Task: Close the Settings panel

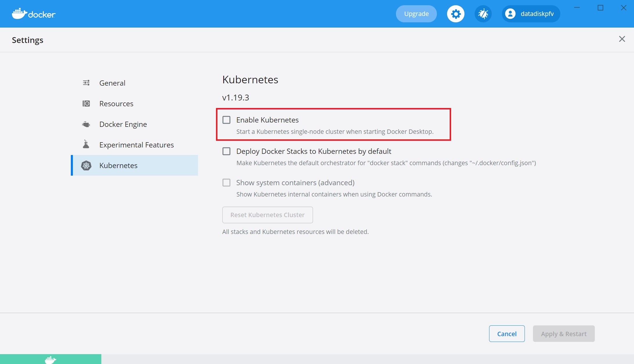Action: (622, 39)
